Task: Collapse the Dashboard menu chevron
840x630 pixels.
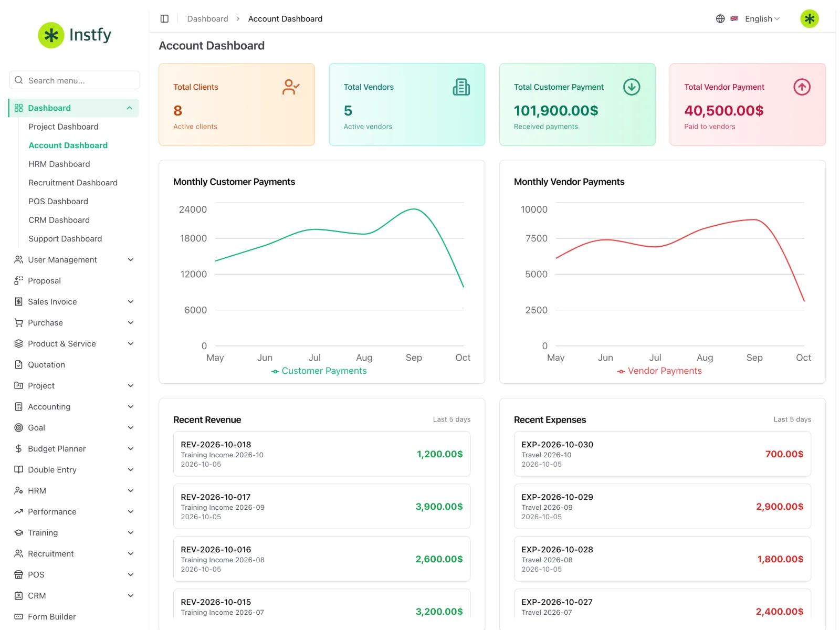Action: 129,108
